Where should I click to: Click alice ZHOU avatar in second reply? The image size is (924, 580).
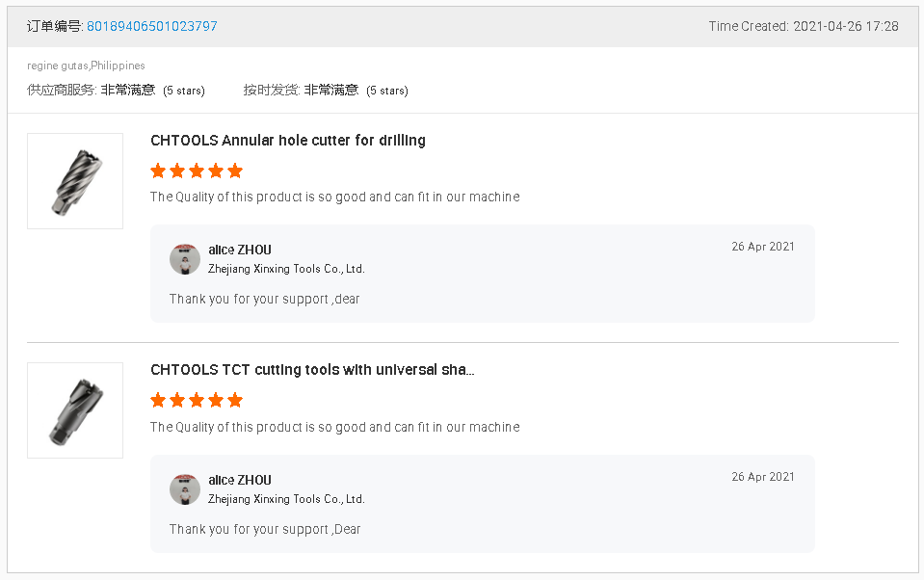click(x=185, y=489)
